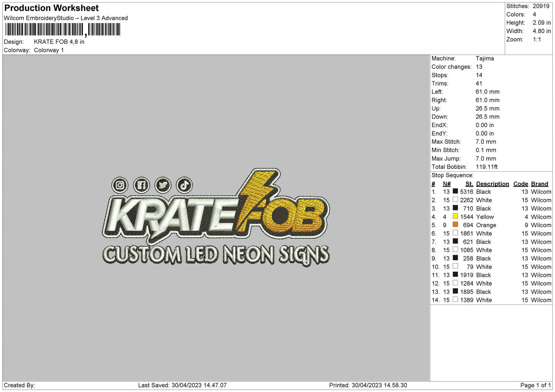Click the zoom value 1:1

[x=537, y=40]
